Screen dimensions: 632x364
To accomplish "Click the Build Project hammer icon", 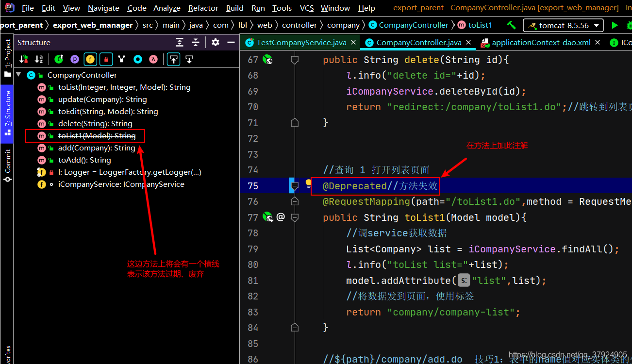I will click(x=511, y=25).
